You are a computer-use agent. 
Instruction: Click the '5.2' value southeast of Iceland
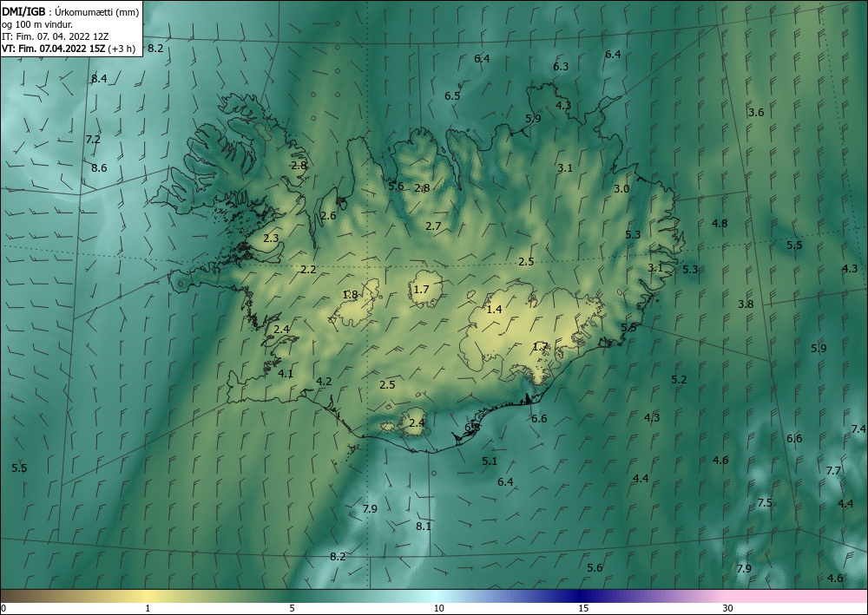(x=680, y=379)
